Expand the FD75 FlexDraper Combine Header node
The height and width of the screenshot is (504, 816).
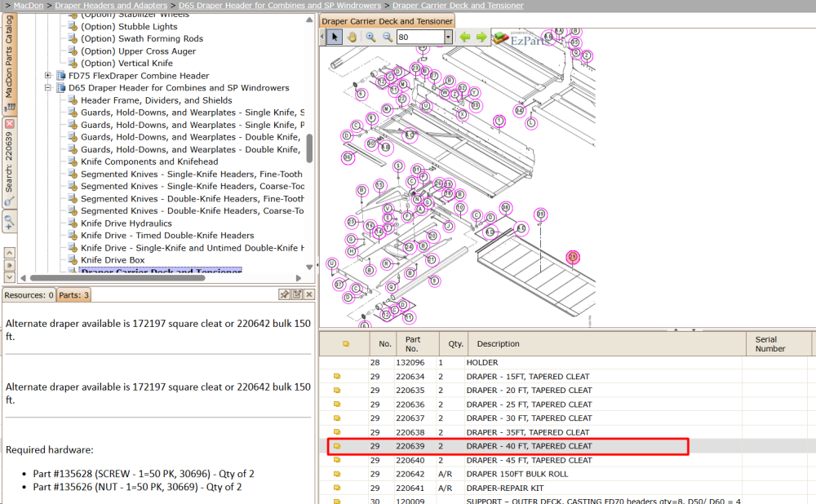tap(48, 75)
